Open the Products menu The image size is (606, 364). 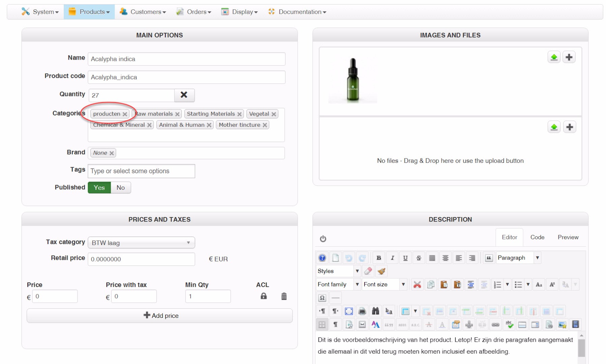89,12
